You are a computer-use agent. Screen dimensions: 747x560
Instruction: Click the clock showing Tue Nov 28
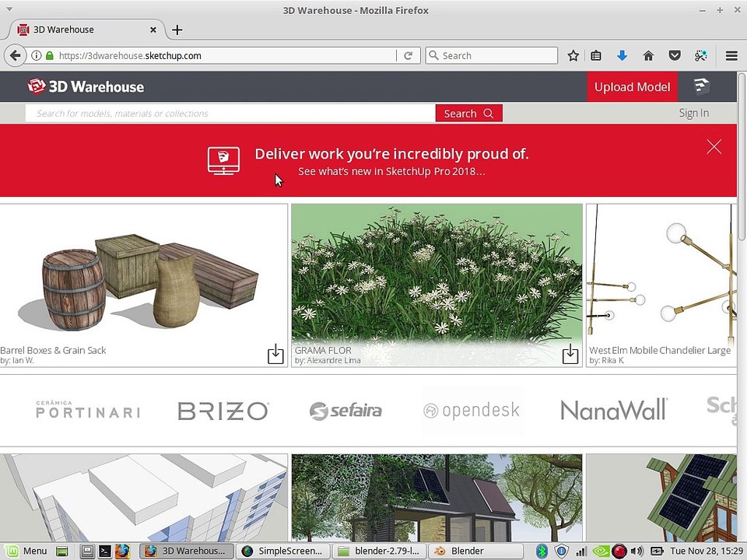point(706,551)
